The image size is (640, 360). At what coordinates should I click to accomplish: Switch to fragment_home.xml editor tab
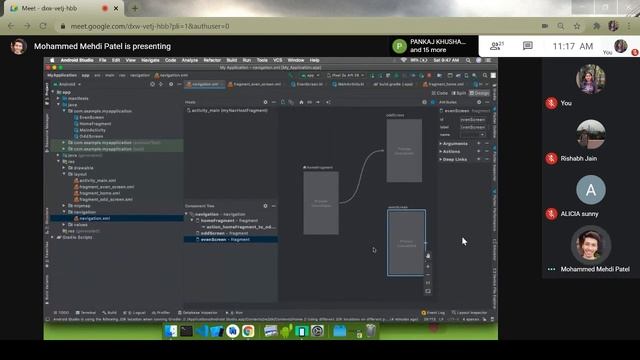443,84
